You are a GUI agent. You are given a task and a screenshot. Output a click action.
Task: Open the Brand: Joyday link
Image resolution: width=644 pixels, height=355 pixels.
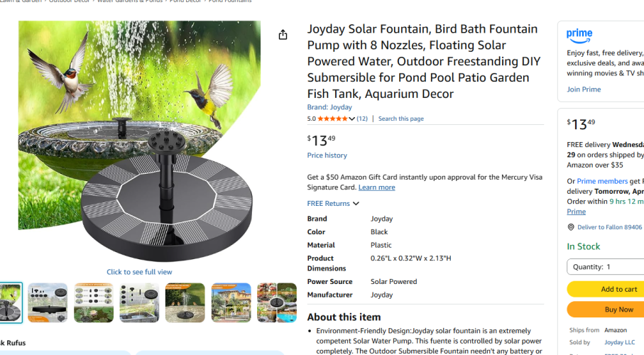329,107
